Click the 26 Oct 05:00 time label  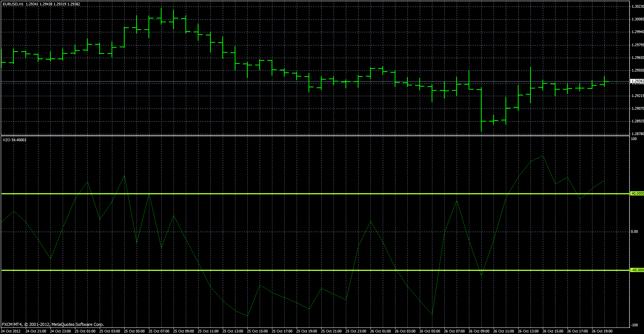coord(430,331)
